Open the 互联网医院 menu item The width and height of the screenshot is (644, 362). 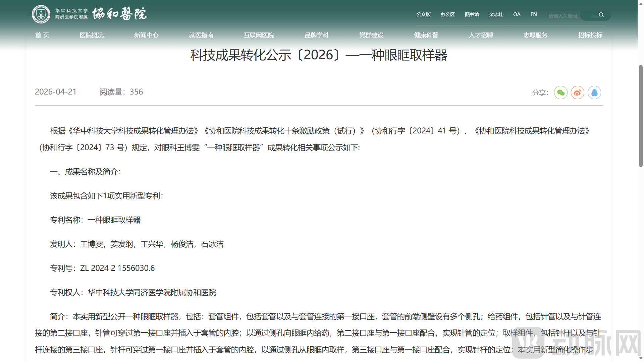point(259,35)
